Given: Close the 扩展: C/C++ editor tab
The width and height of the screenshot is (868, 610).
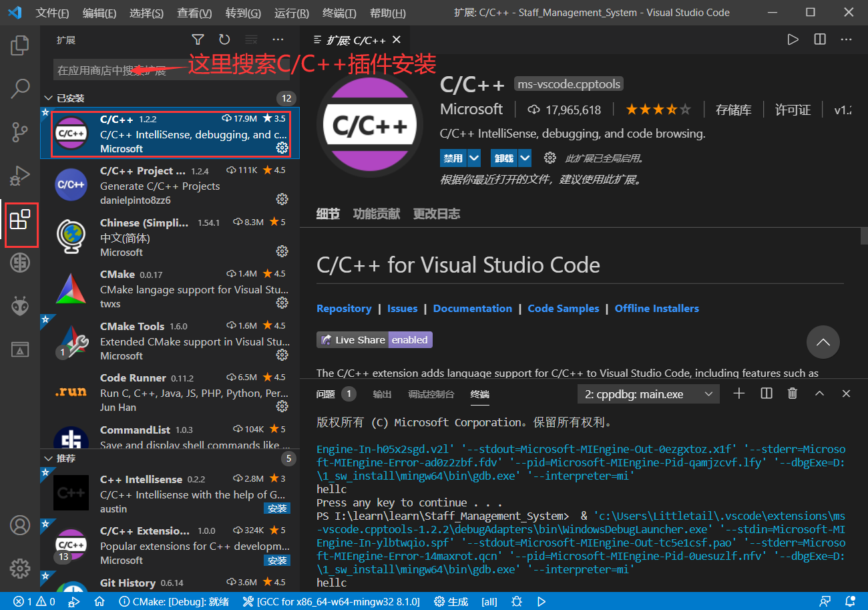Looking at the screenshot, I should [397, 40].
